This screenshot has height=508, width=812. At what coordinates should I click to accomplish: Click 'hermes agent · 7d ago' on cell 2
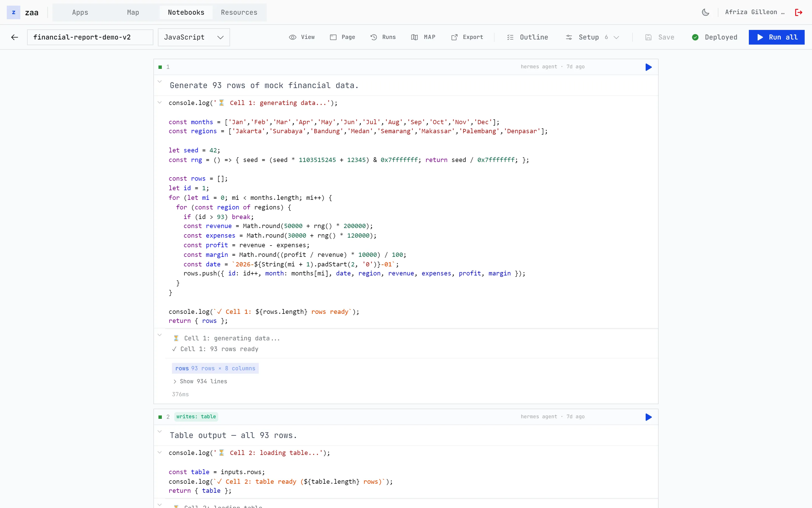coord(552,417)
